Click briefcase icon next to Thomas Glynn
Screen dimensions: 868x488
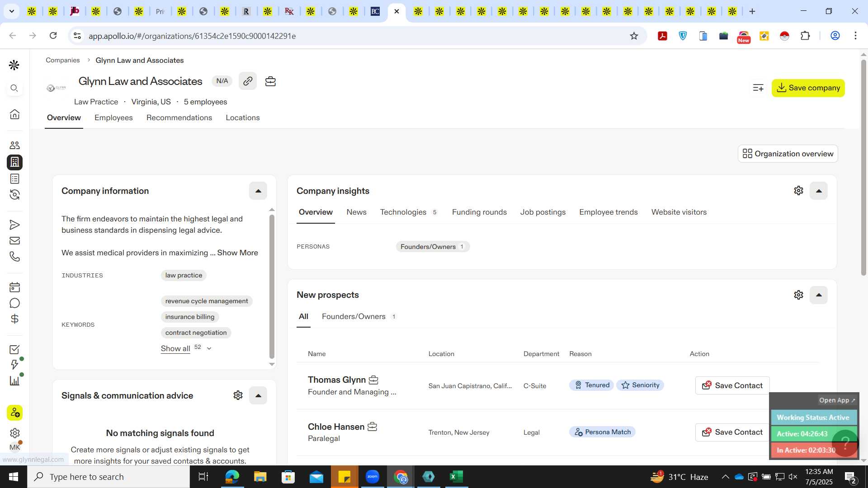[373, 380]
